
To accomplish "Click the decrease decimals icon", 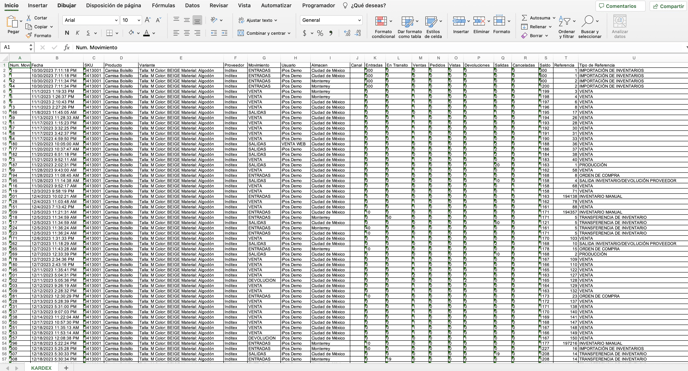I will pyautogui.click(x=358, y=33).
